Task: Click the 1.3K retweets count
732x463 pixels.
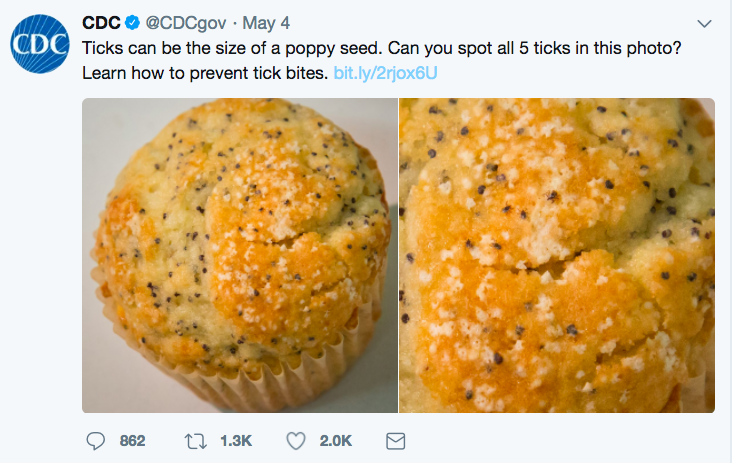Action: pyautogui.click(x=234, y=441)
